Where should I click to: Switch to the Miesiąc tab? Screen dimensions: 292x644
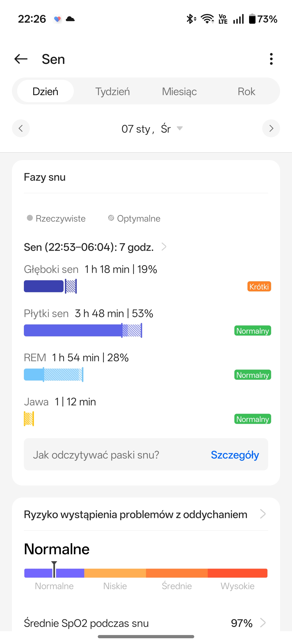(x=179, y=92)
